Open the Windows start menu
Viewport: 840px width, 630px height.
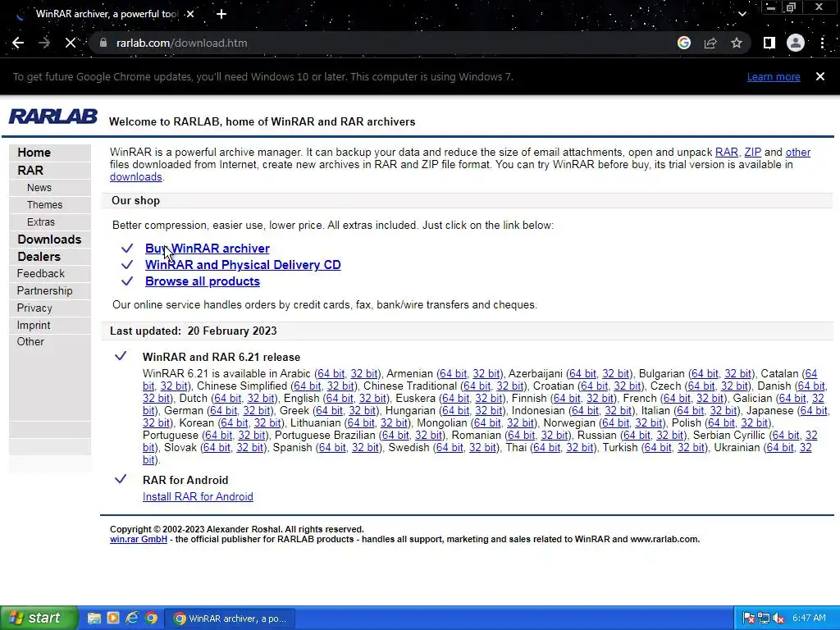39,618
